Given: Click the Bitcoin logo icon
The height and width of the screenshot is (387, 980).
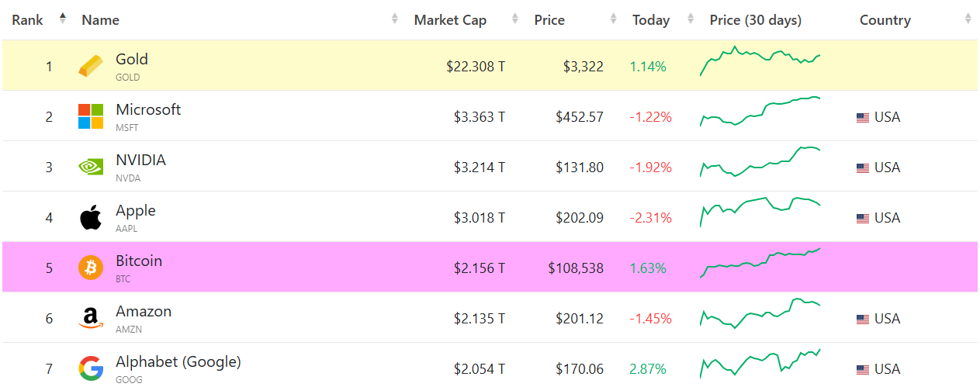Looking at the screenshot, I should [x=90, y=268].
